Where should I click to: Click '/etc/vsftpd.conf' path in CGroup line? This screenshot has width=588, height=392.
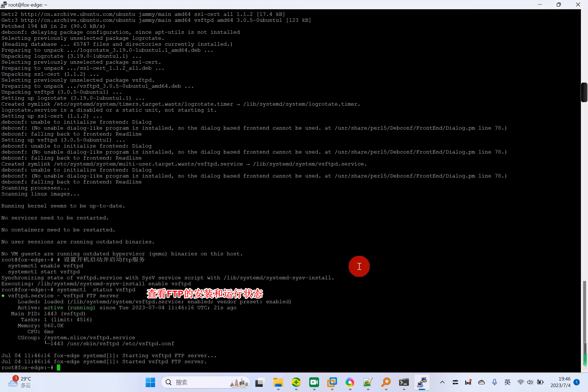(148, 344)
